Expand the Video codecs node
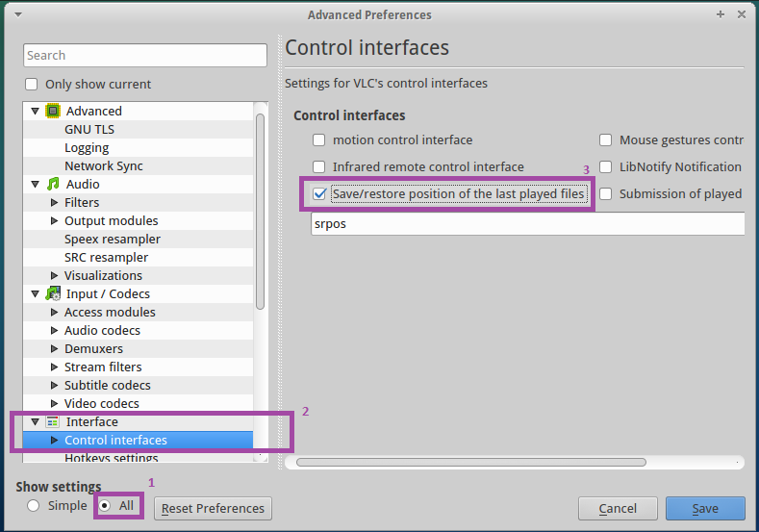The image size is (759, 532). tap(54, 403)
